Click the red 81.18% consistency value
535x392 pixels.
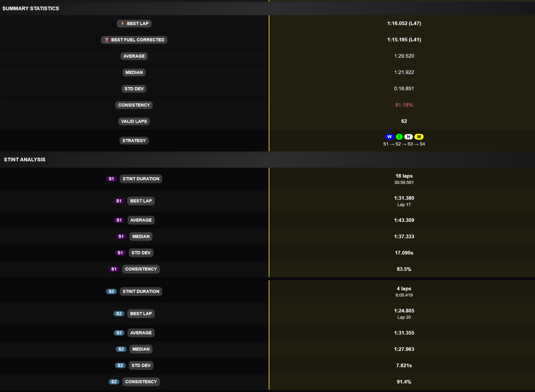click(404, 105)
